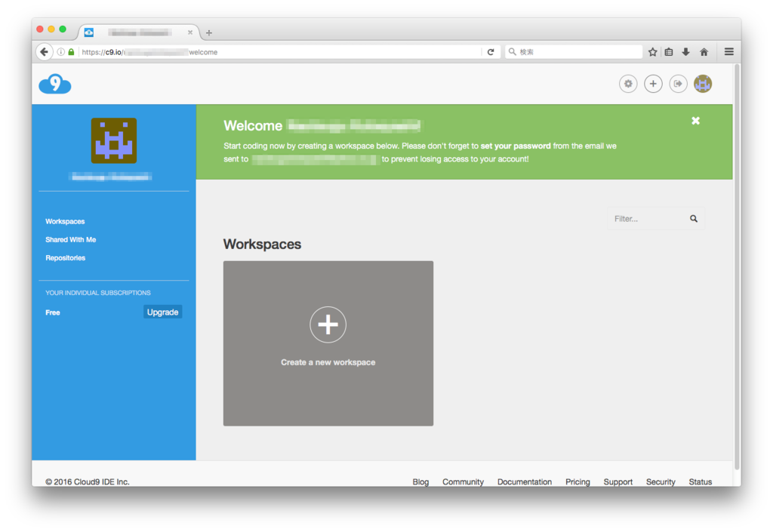Image resolution: width=773 pixels, height=532 pixels.
Task: Click the browser back arrow button
Action: (45, 52)
